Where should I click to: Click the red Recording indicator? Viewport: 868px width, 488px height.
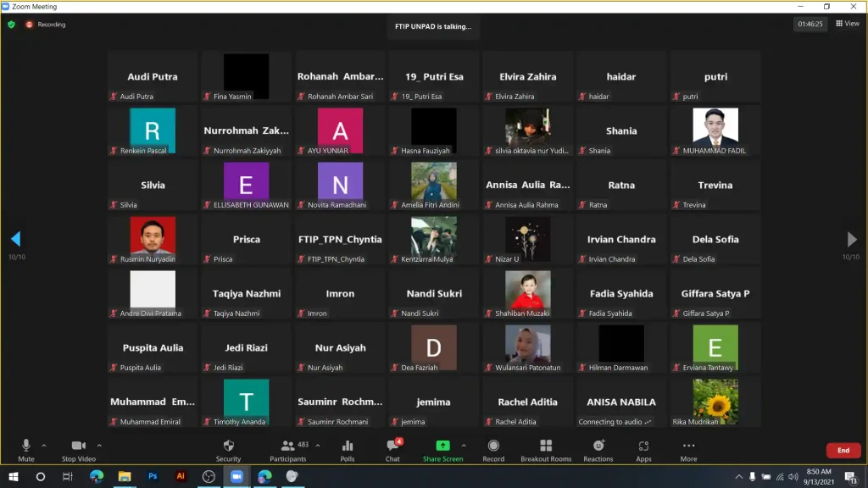pyautogui.click(x=46, y=25)
